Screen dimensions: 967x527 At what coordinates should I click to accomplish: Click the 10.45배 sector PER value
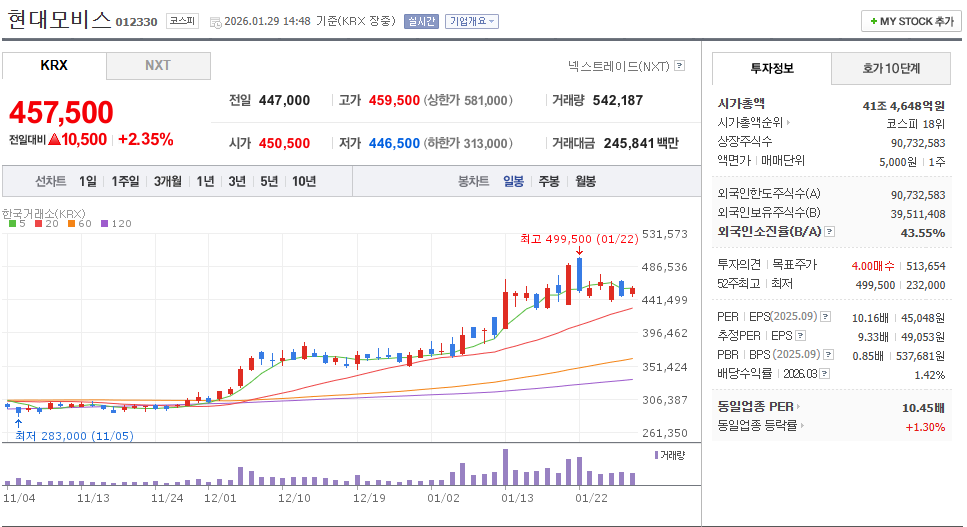click(x=923, y=408)
